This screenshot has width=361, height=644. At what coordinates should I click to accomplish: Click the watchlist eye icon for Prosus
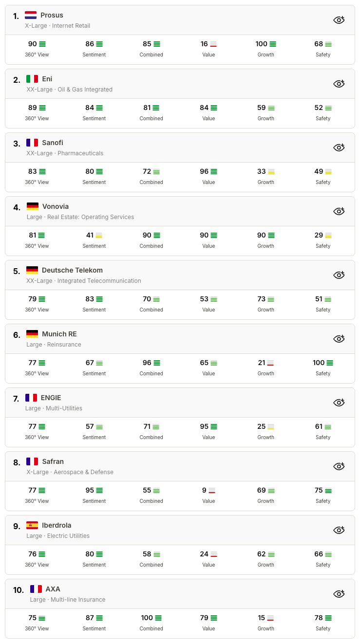[x=339, y=20]
